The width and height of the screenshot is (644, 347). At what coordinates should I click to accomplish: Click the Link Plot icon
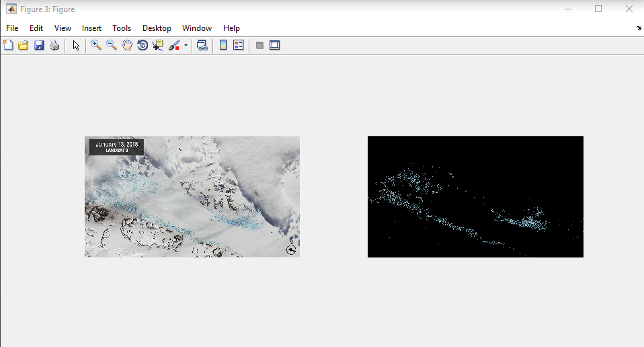(x=202, y=46)
